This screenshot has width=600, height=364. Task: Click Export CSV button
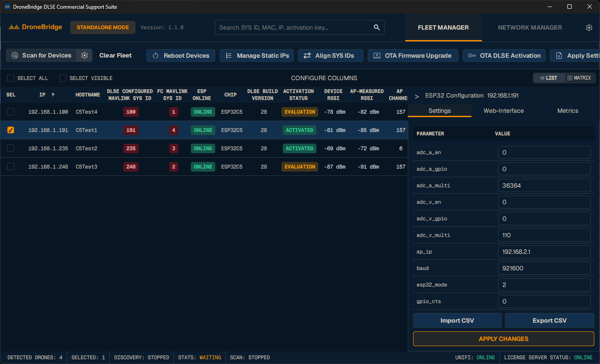pyautogui.click(x=549, y=320)
